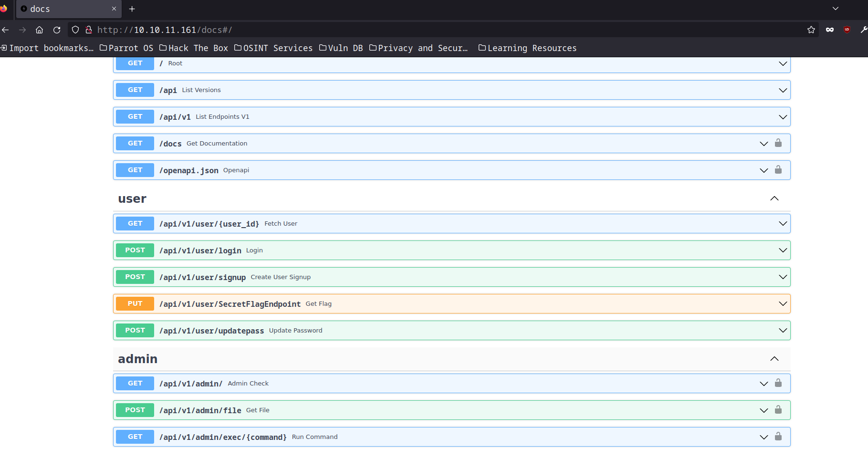This screenshot has width=868, height=459.
Task: Click GET badge of Root endpoint
Action: pyautogui.click(x=135, y=63)
